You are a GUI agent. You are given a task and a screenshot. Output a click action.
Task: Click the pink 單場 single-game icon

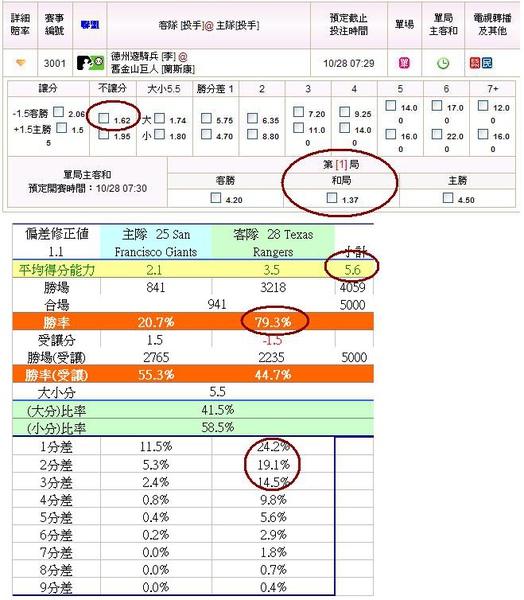[x=404, y=63]
